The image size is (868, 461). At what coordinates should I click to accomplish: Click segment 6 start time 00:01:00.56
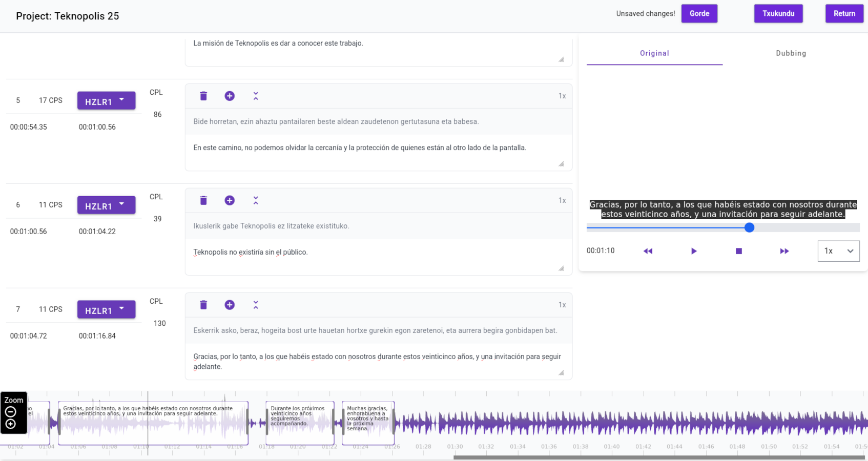click(29, 232)
